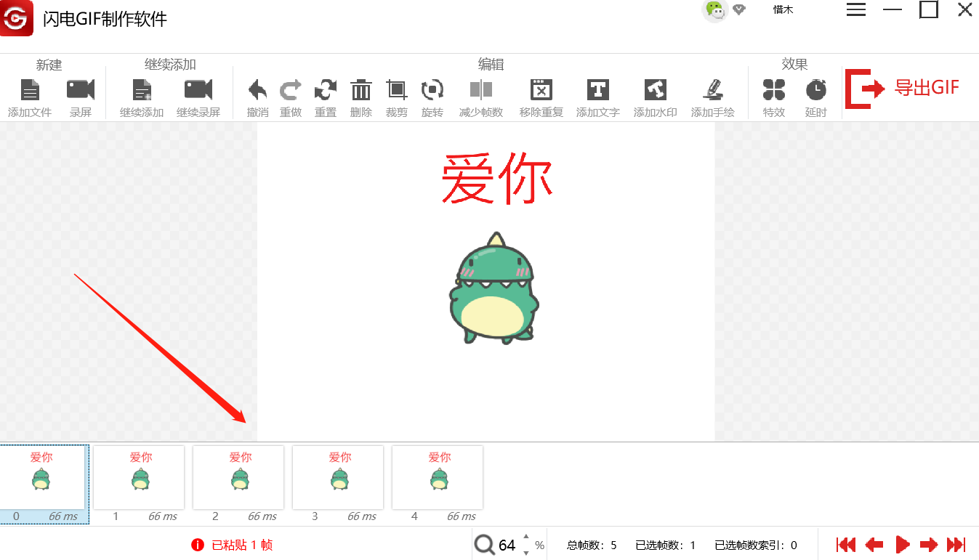Screen dimensions: 979x560
Task: Click the 总帧数：5 status text
Action: point(592,545)
